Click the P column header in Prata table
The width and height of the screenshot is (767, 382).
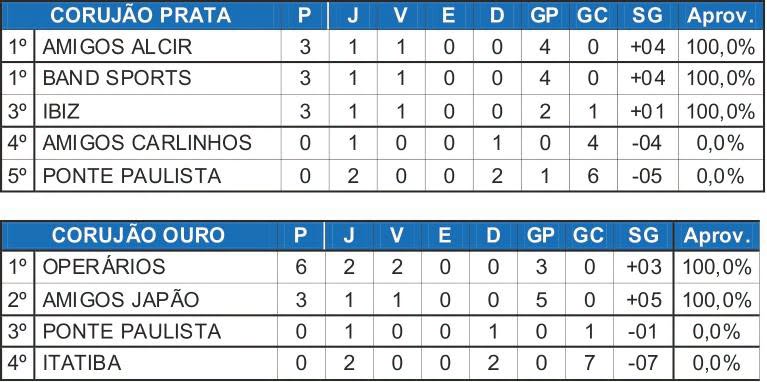[x=304, y=16]
